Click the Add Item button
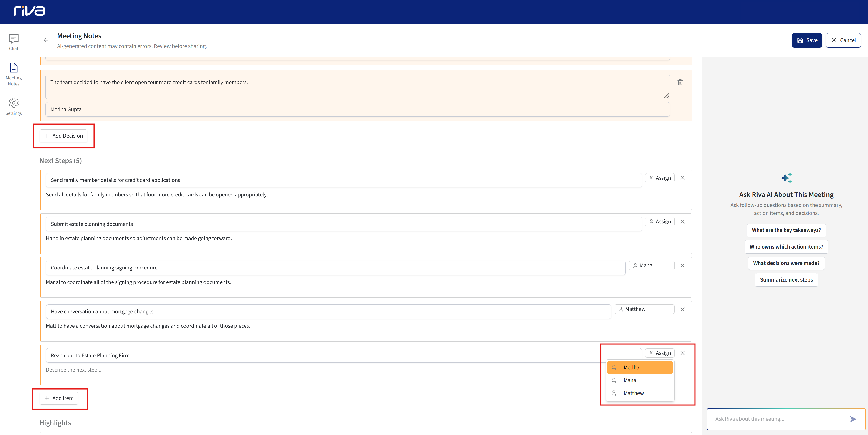The width and height of the screenshot is (868, 435). [x=59, y=398]
